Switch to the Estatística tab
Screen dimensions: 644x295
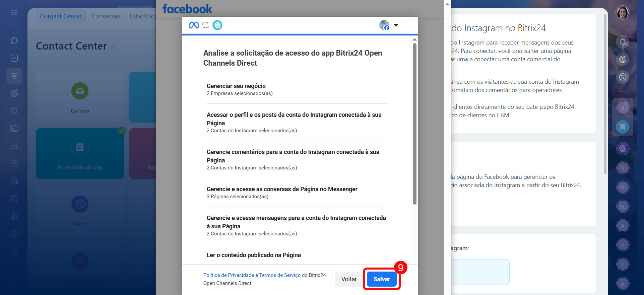[143, 16]
